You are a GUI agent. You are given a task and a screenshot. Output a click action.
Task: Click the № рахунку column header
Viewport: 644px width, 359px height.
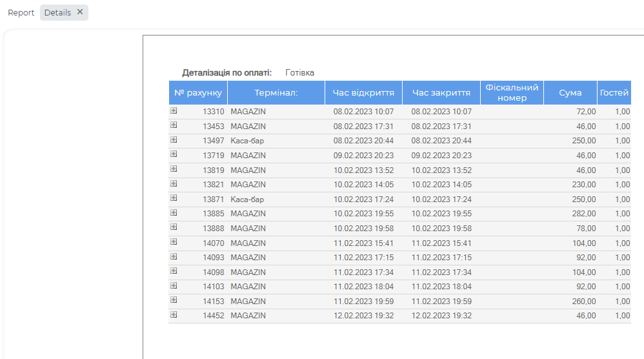(x=198, y=92)
